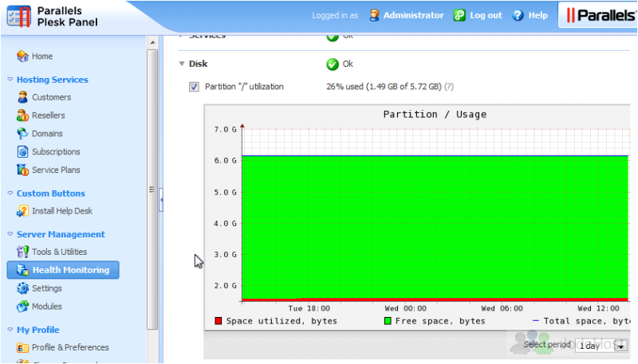Click the Customers person icon

22,97
